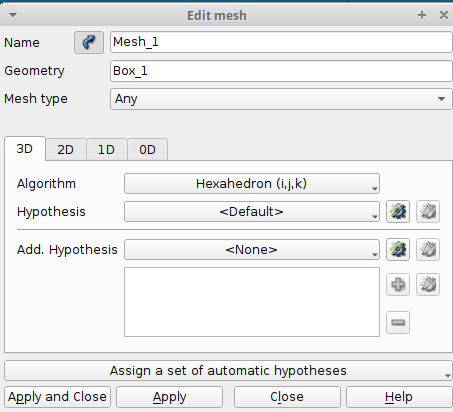Open Help for the Edit mesh dialog

tap(399, 397)
